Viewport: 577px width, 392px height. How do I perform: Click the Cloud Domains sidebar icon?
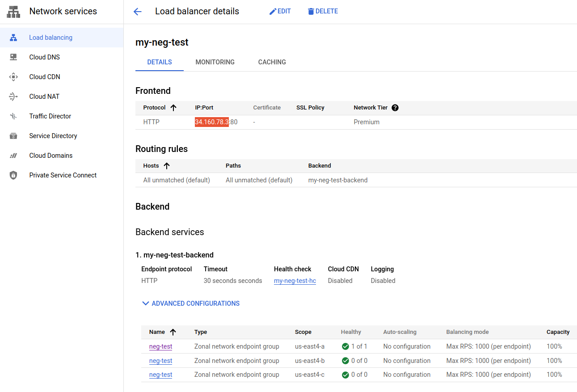[x=13, y=155]
